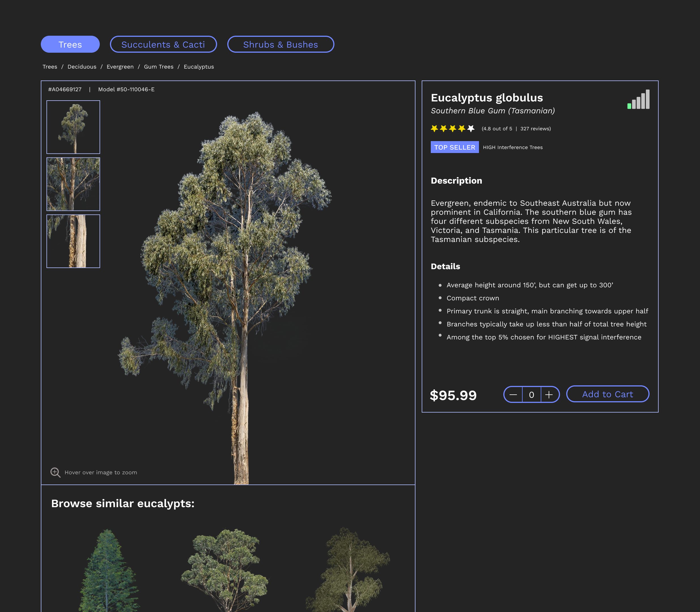700x612 pixels.
Task: Open the Evergreen breadcrumb link
Action: (x=120, y=67)
